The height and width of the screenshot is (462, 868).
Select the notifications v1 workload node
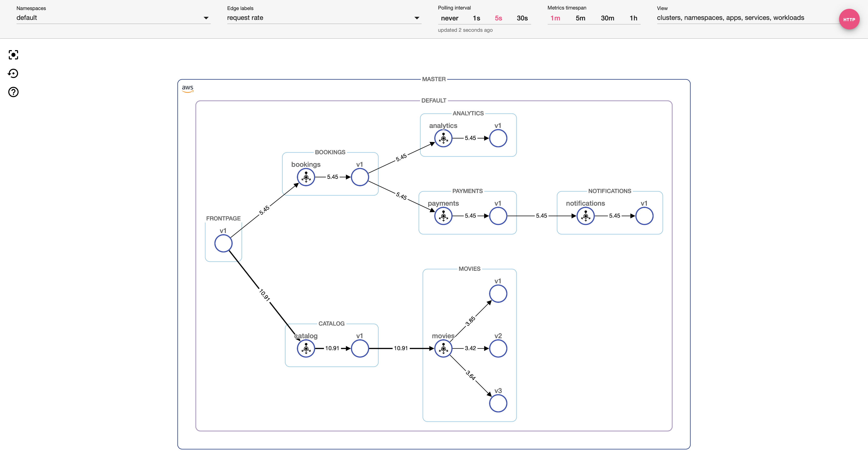click(x=644, y=216)
